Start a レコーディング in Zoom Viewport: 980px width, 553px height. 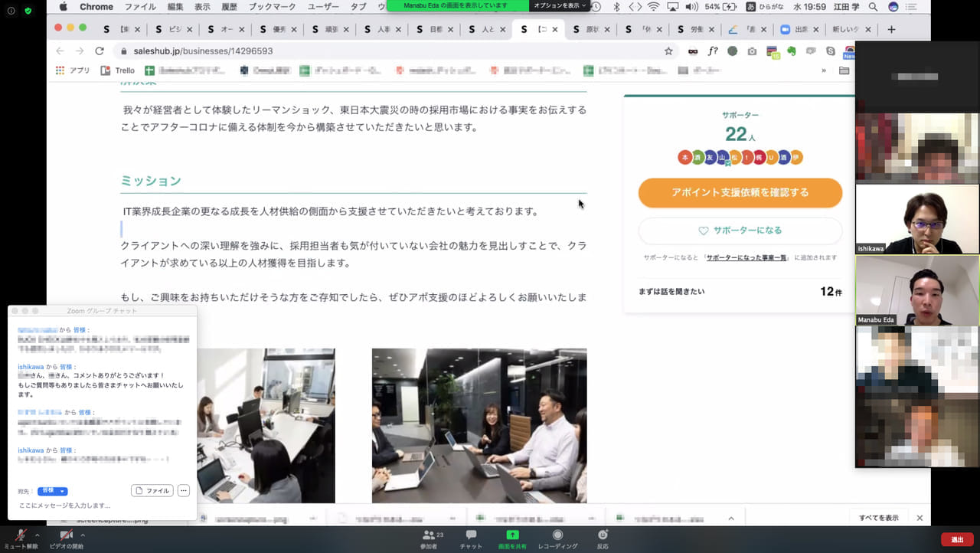pos(557,536)
